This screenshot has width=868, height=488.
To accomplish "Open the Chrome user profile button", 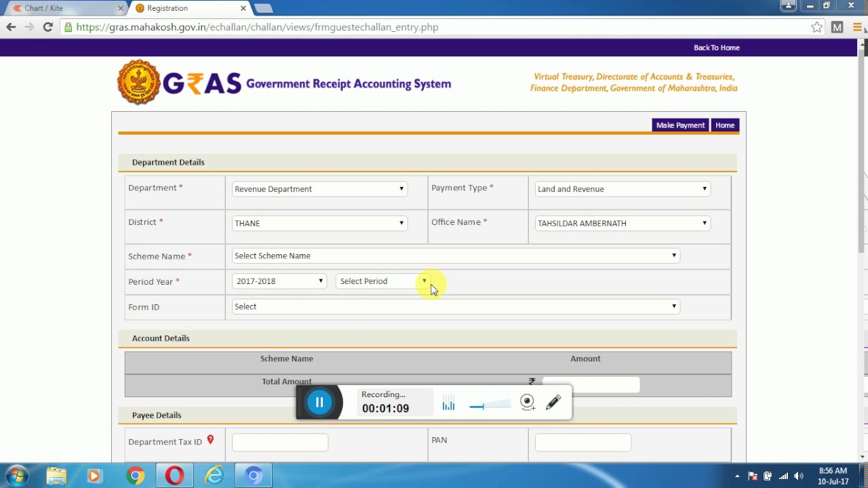I will 787,5.
